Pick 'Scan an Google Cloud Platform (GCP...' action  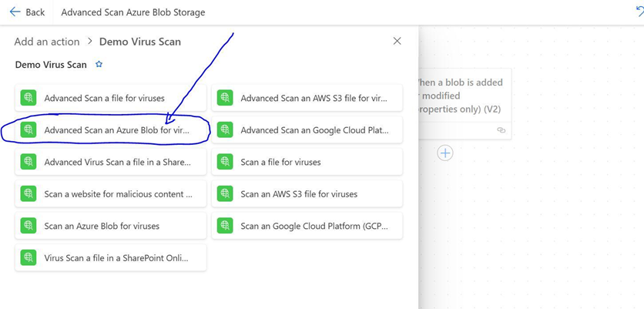pyautogui.click(x=307, y=226)
